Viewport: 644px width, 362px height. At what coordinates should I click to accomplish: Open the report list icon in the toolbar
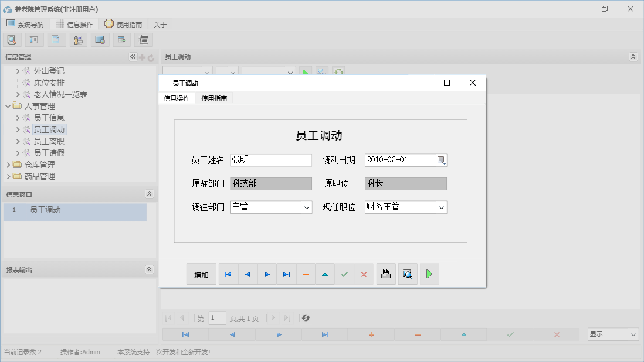point(33,39)
